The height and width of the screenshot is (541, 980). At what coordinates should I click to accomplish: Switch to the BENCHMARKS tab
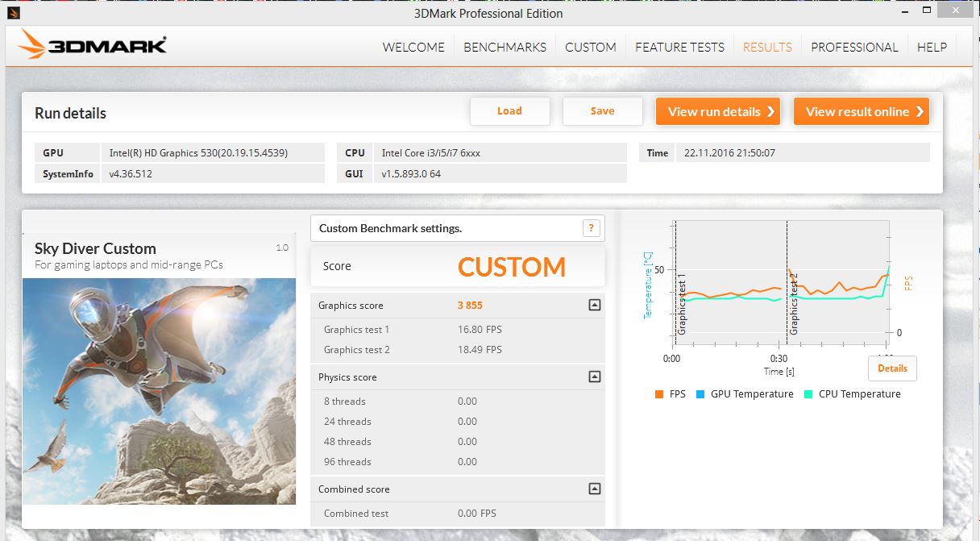505,47
